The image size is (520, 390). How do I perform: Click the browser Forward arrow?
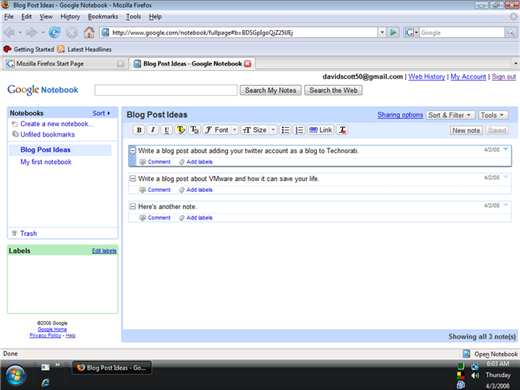click(x=31, y=32)
